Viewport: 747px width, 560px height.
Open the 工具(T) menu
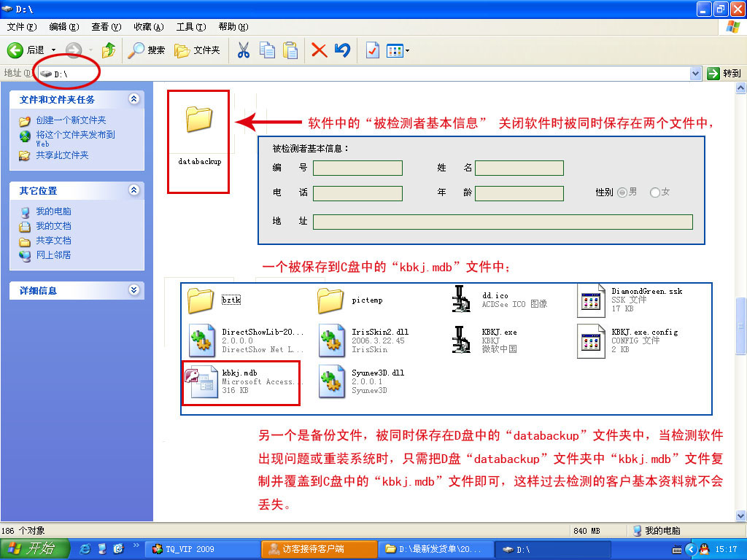pos(190,27)
